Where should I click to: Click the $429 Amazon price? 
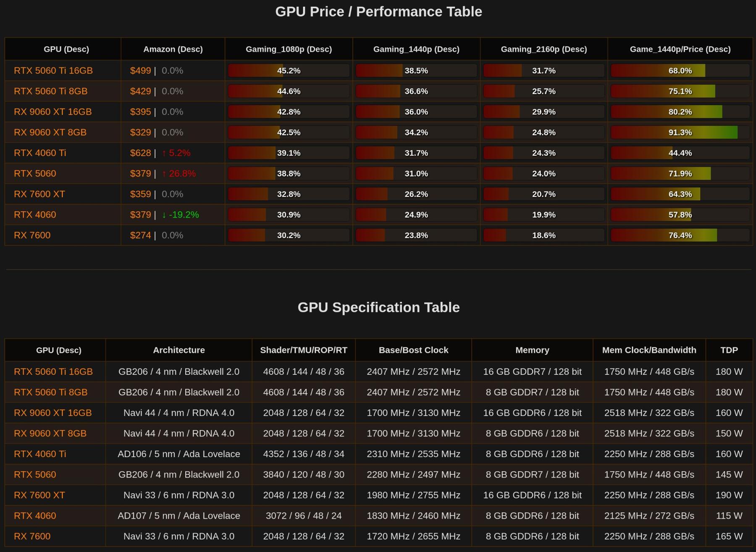click(x=140, y=91)
